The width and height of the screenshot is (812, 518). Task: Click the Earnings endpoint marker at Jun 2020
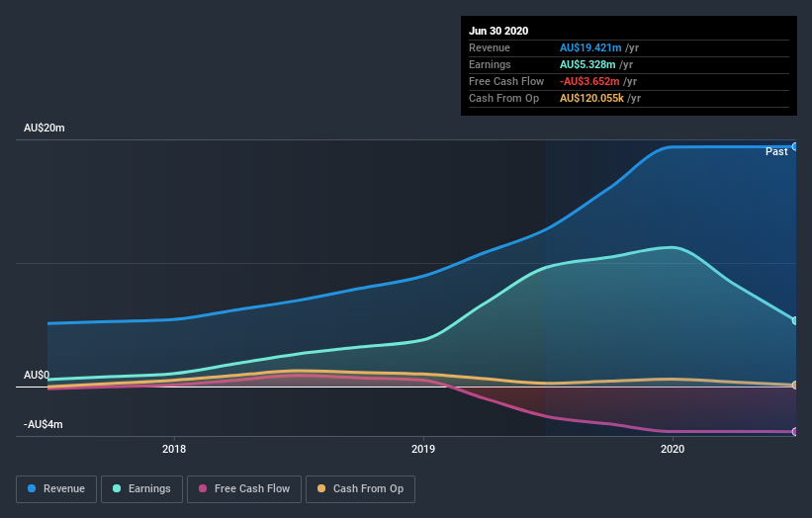[795, 321]
